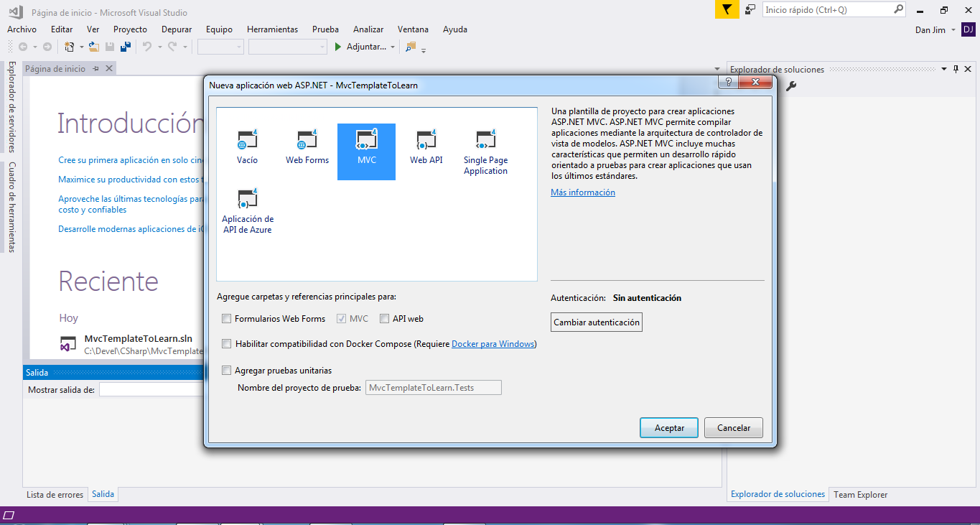This screenshot has height=525, width=980.
Task: Open Explorador de soluciones window options arrow
Action: [943, 70]
